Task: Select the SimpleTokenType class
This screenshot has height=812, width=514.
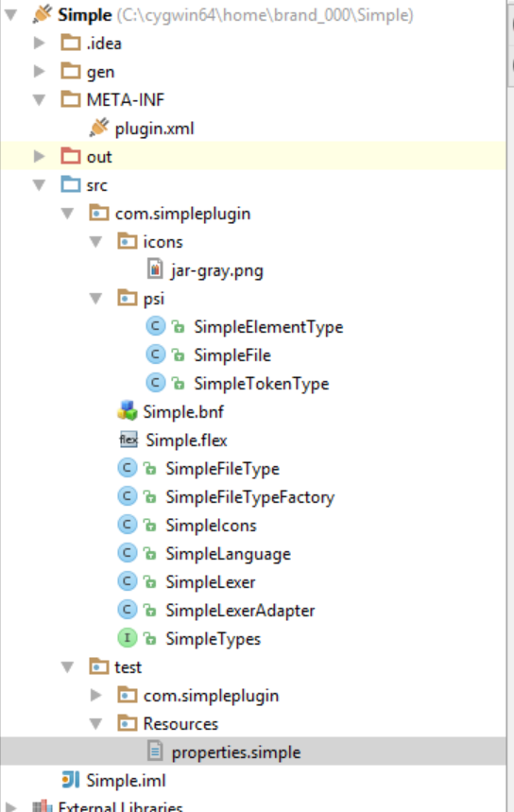Action: coord(262,384)
